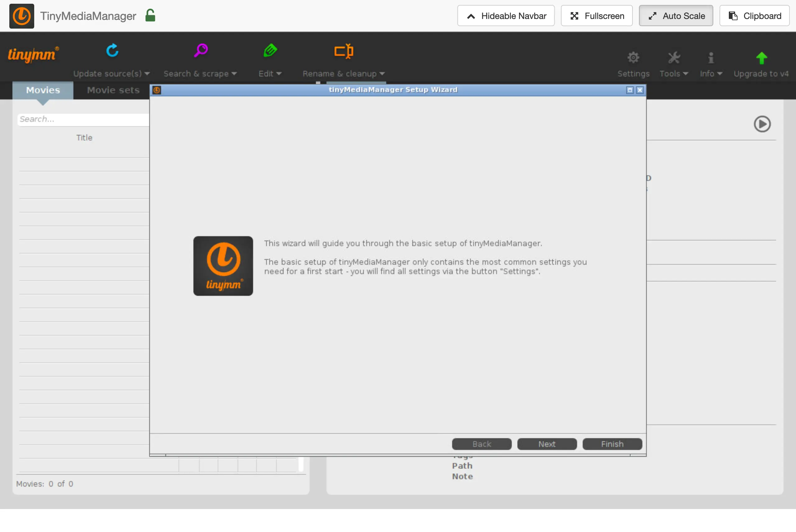Toggle the Auto Scale button
Image resolution: width=796 pixels, height=532 pixels.
(x=676, y=16)
